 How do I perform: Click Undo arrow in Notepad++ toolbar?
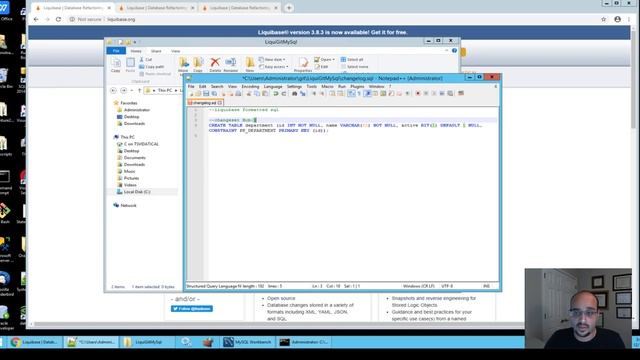coord(275,93)
